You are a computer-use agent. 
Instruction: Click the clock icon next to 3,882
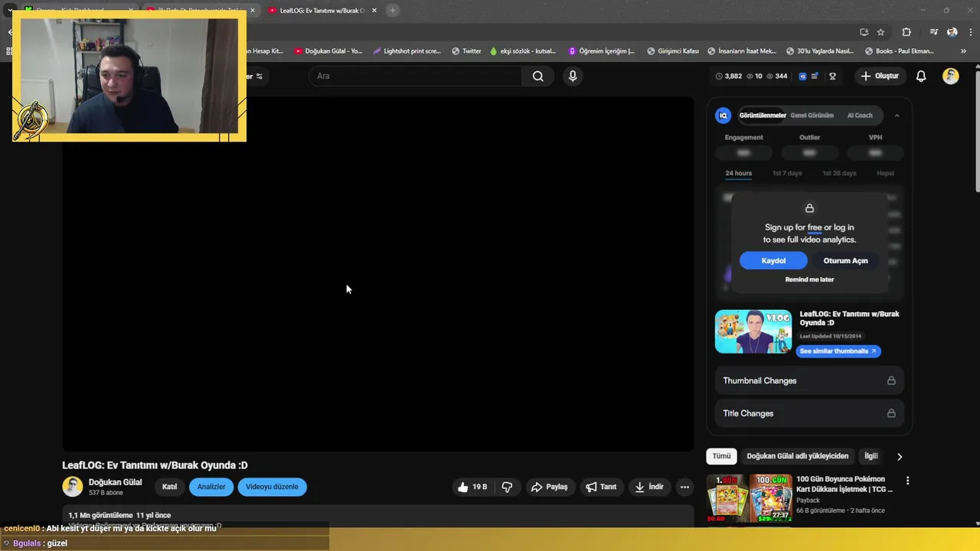click(x=719, y=76)
